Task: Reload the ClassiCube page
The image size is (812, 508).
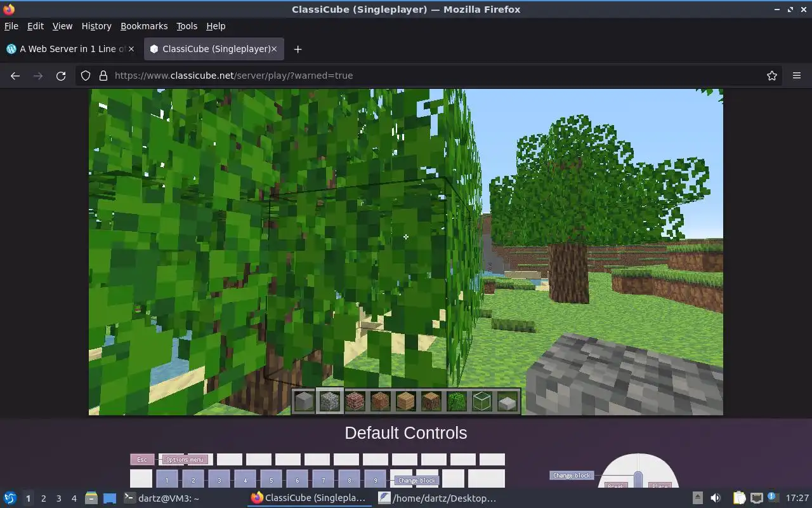Action: (x=61, y=76)
